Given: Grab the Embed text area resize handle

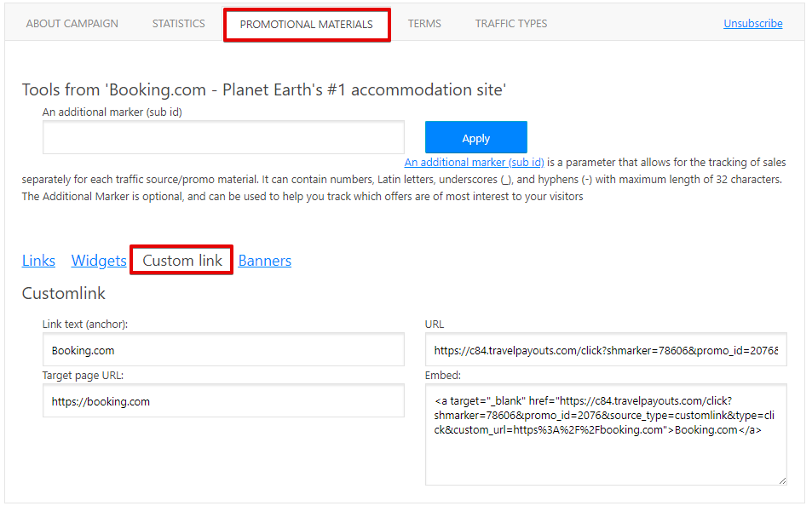Looking at the screenshot, I should coord(782,481).
